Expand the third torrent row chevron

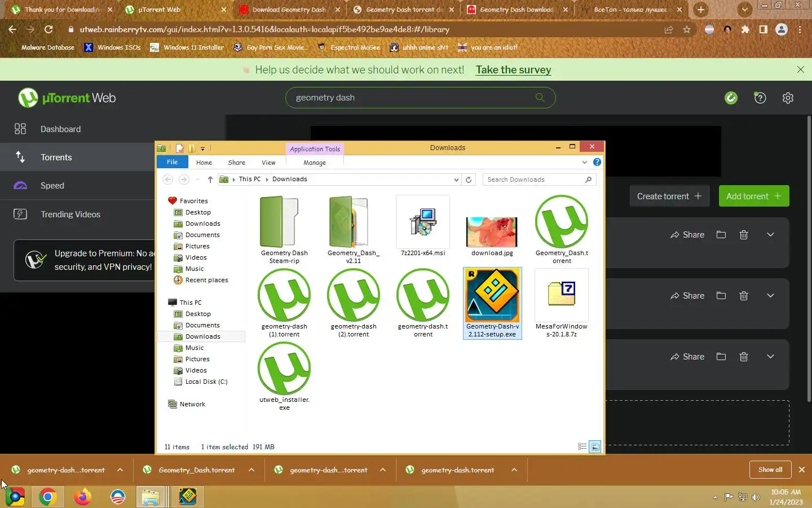click(x=770, y=357)
